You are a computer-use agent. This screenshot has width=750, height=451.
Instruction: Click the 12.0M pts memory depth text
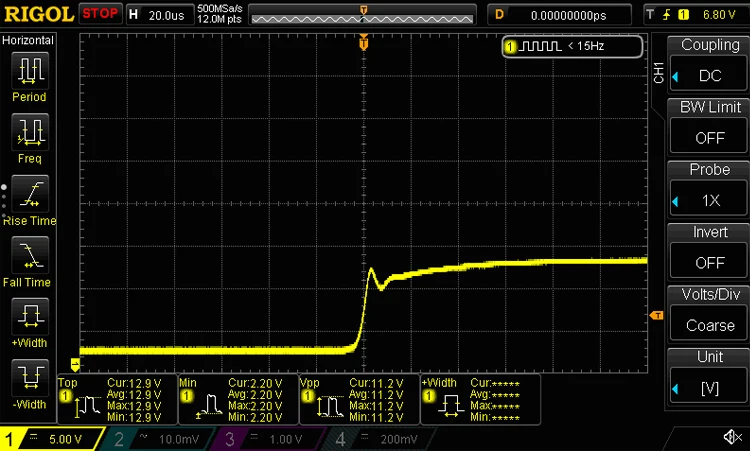pos(220,19)
